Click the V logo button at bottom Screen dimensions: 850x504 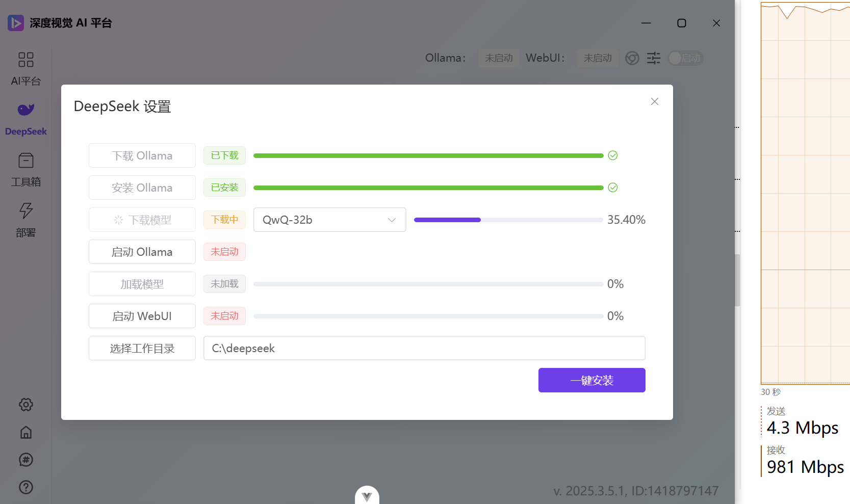(367, 496)
